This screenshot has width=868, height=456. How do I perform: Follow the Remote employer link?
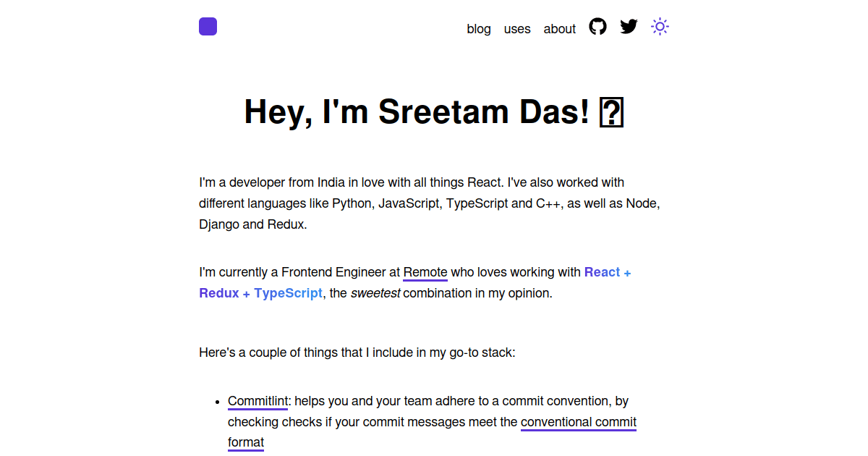[425, 272]
